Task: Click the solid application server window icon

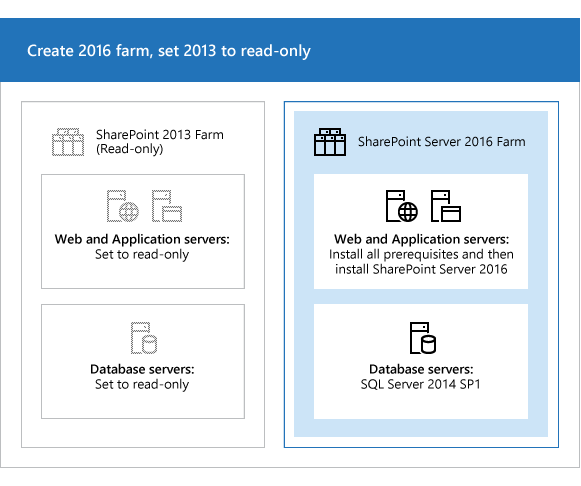Action: [446, 206]
